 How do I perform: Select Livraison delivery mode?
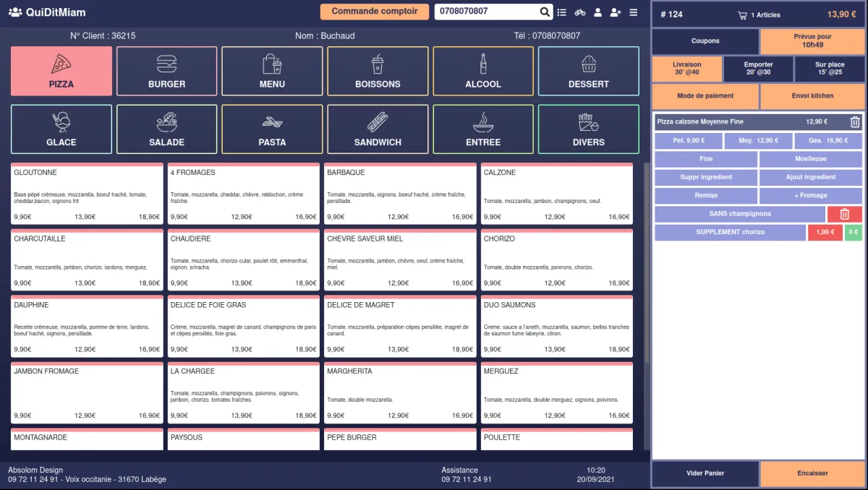(x=687, y=69)
